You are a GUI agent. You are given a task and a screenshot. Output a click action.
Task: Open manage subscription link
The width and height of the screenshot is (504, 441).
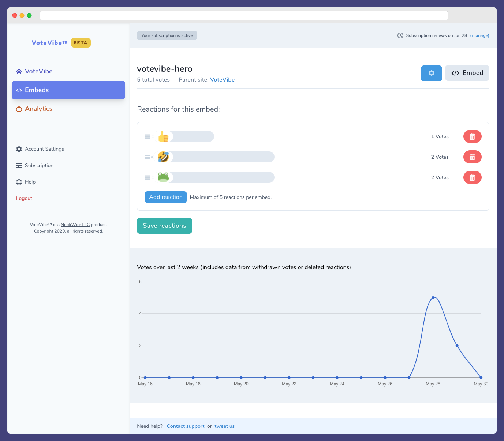coord(479,35)
